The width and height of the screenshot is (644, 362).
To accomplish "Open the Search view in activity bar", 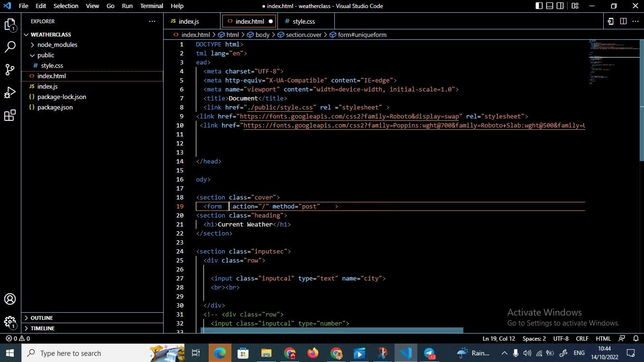I will (10, 47).
